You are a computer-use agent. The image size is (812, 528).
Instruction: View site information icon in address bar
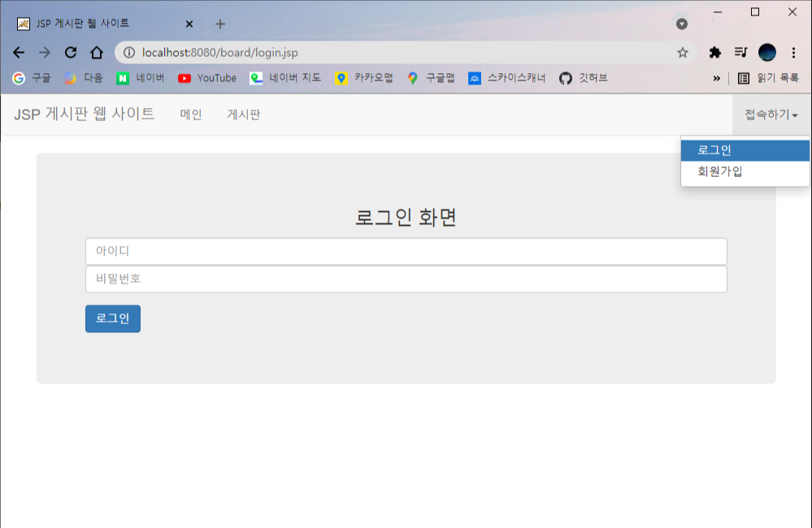[129, 52]
